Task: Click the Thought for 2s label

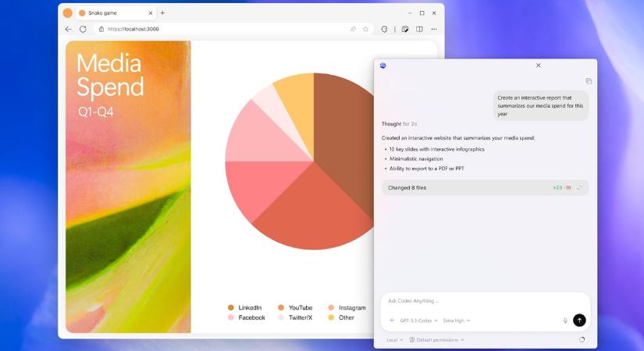Action: pos(399,124)
